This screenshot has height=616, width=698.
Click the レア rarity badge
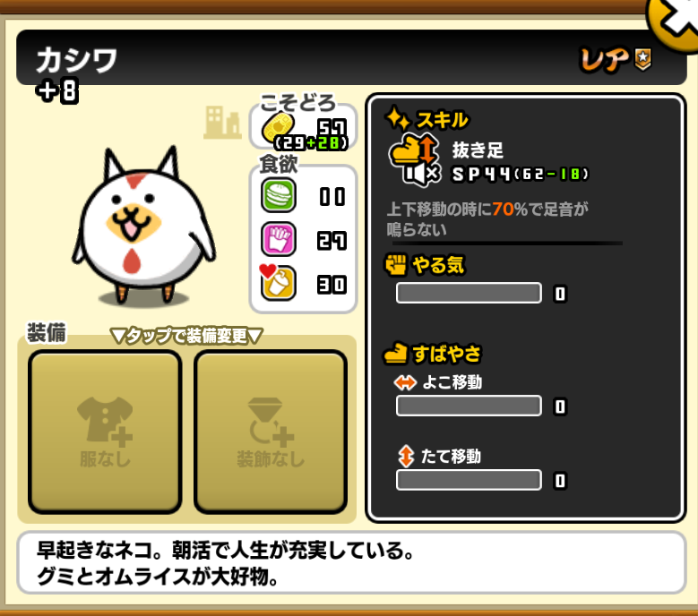(616, 60)
